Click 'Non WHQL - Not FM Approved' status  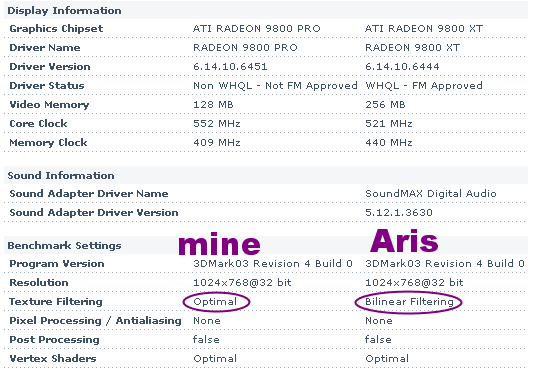(x=275, y=85)
